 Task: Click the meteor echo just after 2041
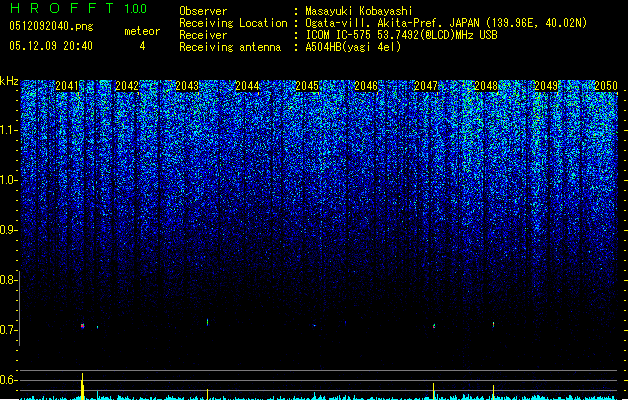point(82,326)
